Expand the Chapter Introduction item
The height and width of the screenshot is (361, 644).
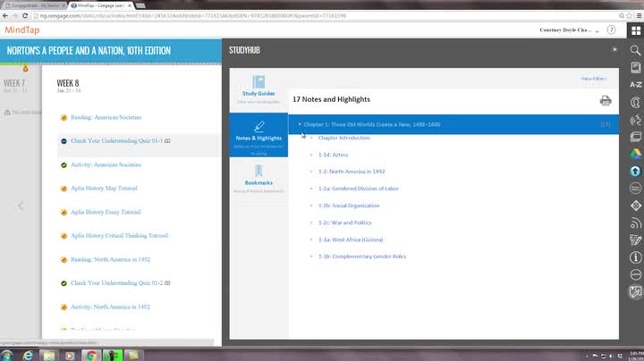pos(343,138)
